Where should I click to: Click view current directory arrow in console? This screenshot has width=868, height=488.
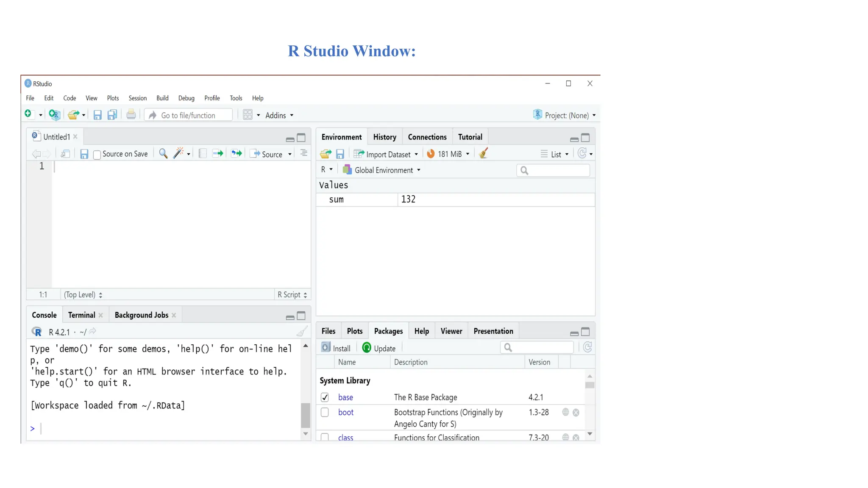[x=93, y=332]
